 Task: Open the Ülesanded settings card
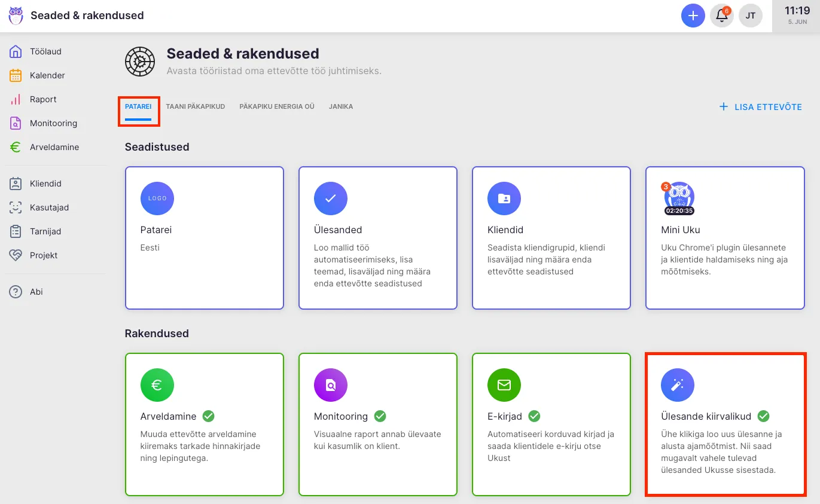tap(377, 237)
